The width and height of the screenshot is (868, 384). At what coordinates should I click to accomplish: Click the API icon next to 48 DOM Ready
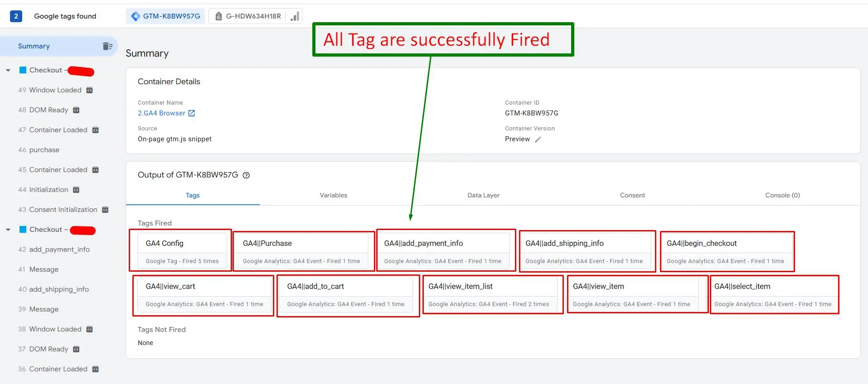pyautogui.click(x=76, y=110)
